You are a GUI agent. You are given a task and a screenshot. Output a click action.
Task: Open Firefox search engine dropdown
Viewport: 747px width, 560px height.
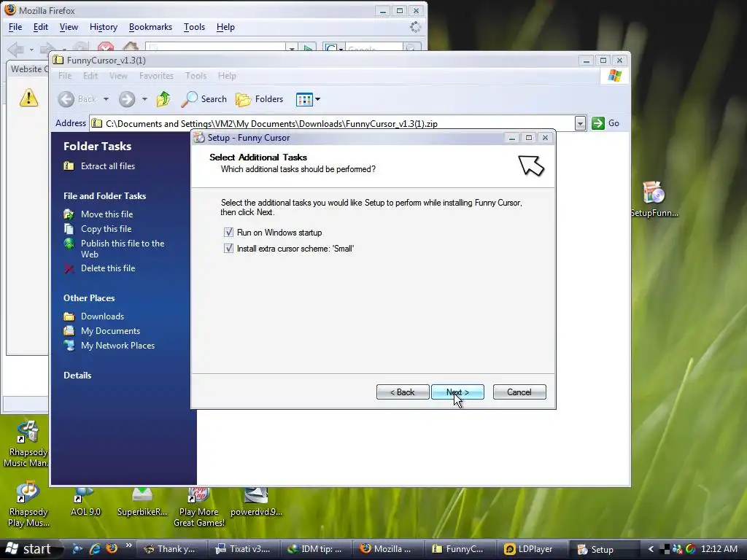(x=333, y=47)
